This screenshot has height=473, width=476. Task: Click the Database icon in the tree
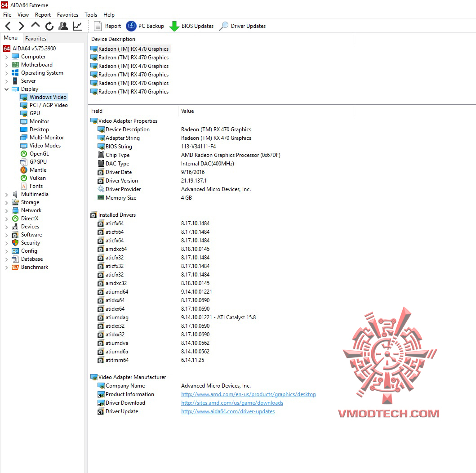point(15,259)
